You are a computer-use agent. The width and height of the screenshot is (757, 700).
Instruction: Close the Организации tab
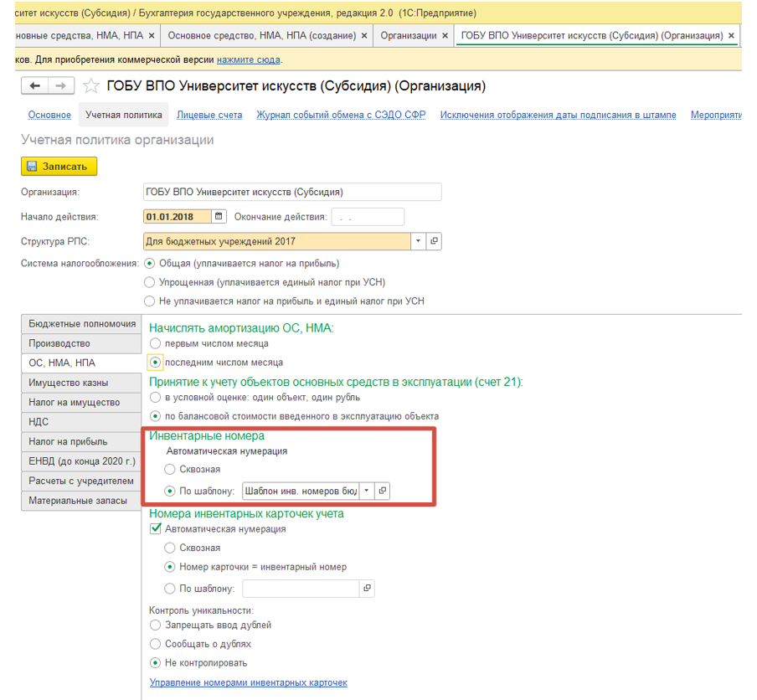click(445, 36)
